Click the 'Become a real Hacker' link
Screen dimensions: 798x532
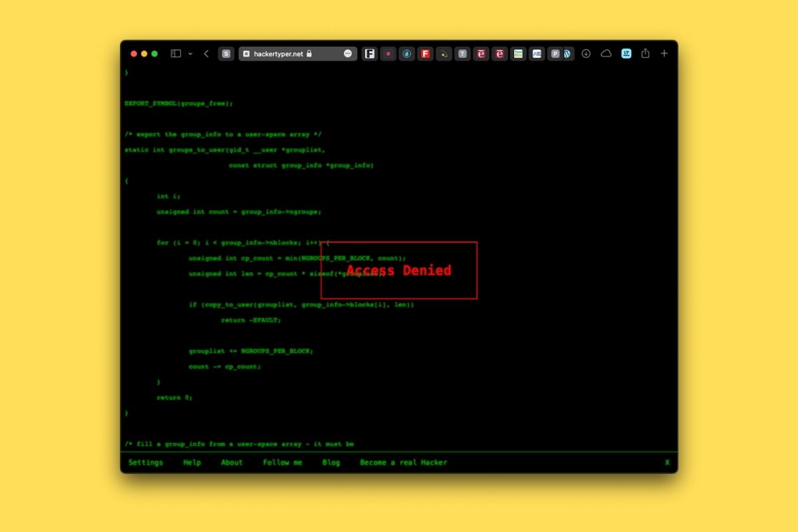(x=404, y=462)
